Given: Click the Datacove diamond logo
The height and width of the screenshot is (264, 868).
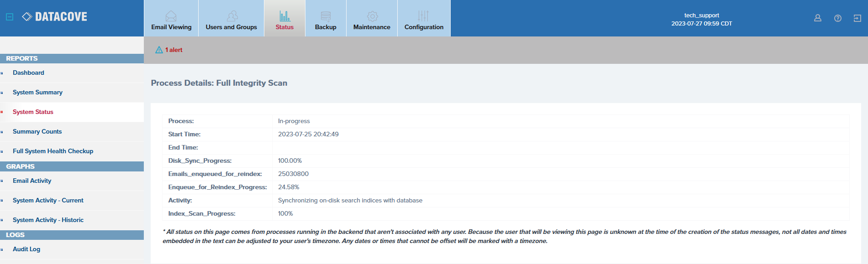Looking at the screenshot, I should coord(27,17).
